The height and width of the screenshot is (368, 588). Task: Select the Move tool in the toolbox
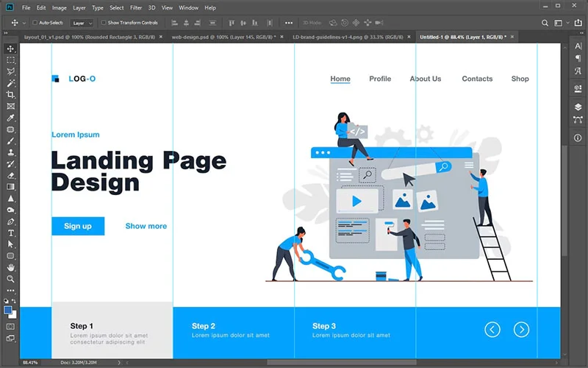coord(10,49)
